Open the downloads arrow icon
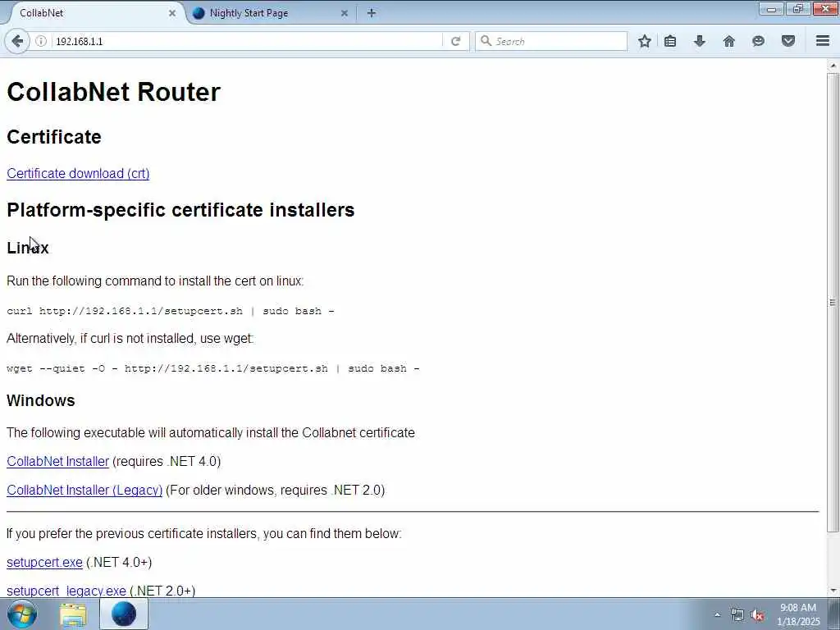The height and width of the screenshot is (630, 840). tap(699, 41)
